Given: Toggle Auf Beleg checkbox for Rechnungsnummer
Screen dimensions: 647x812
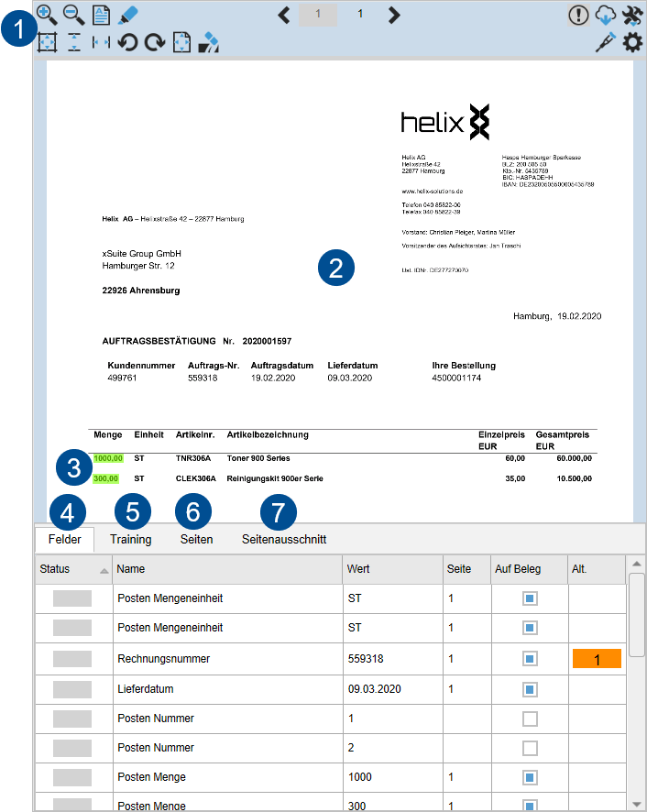Looking at the screenshot, I should click(530, 659).
